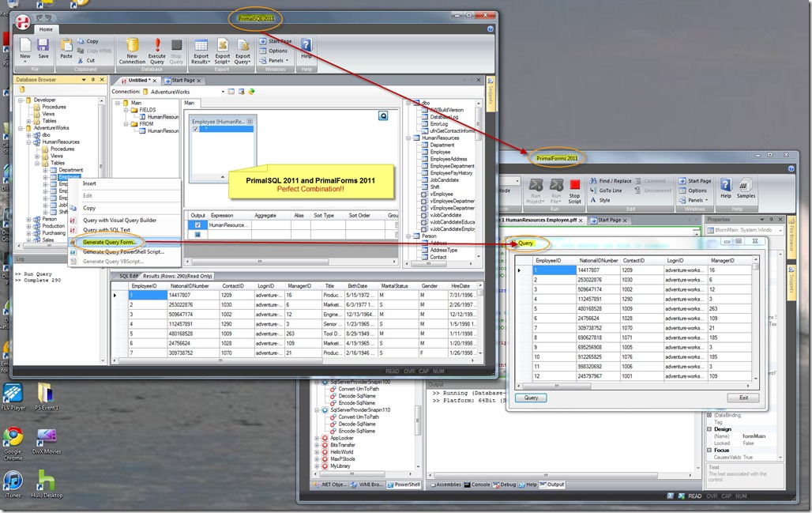The width and height of the screenshot is (812, 513).
Task: Choose Insert in the context menu
Action: coord(89,183)
